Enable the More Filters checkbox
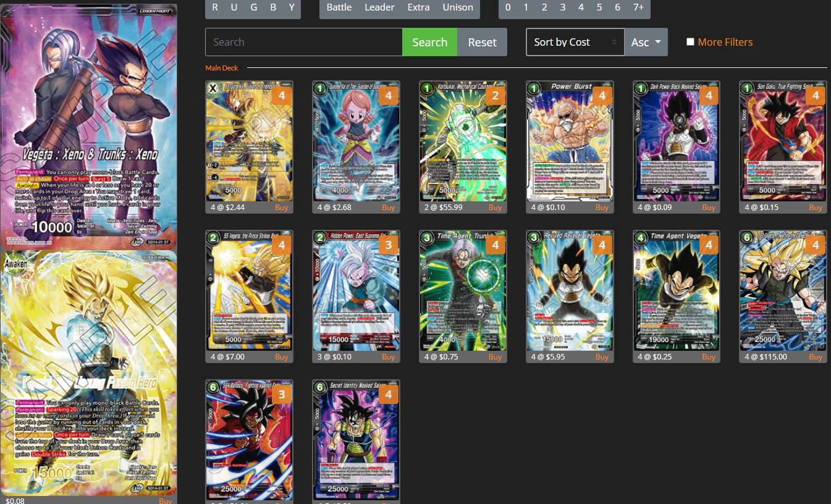The image size is (831, 504). [x=690, y=41]
